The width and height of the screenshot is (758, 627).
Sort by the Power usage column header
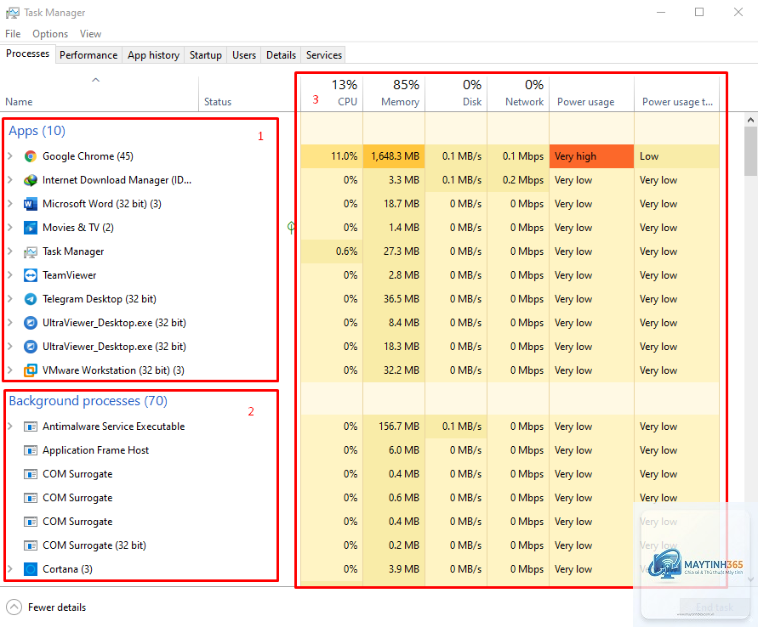coord(592,92)
